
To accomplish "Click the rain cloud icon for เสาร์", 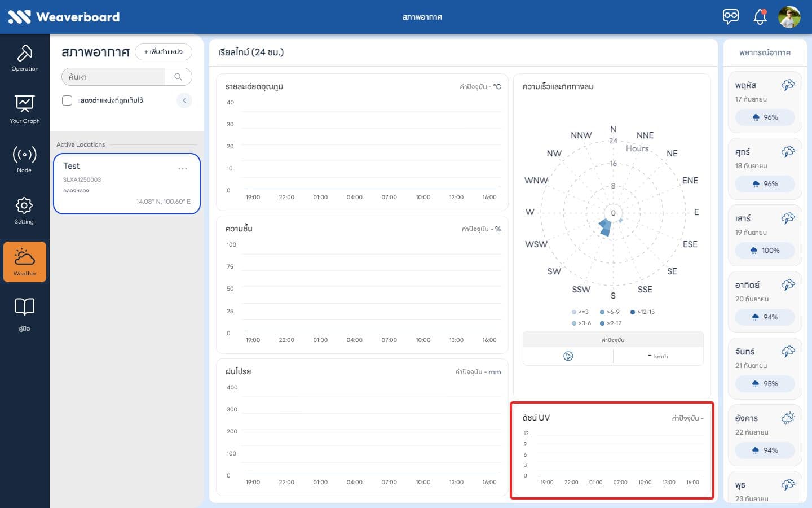I will (x=788, y=218).
